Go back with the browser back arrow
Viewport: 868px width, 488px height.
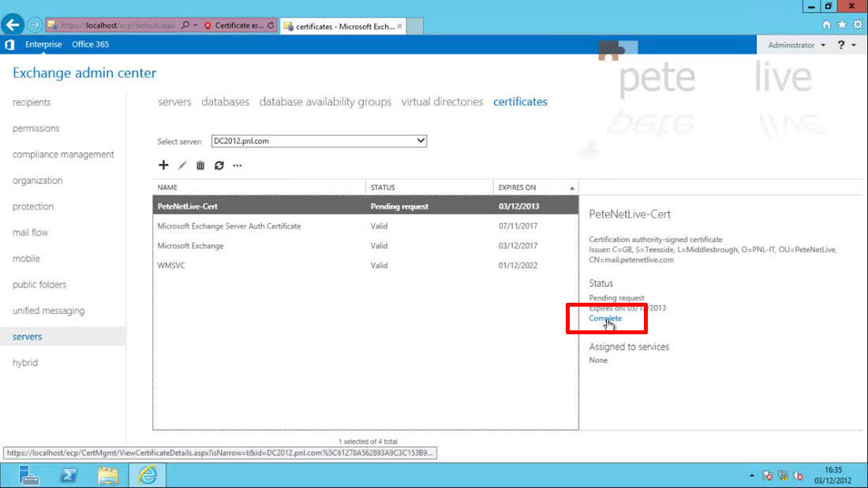(x=12, y=25)
